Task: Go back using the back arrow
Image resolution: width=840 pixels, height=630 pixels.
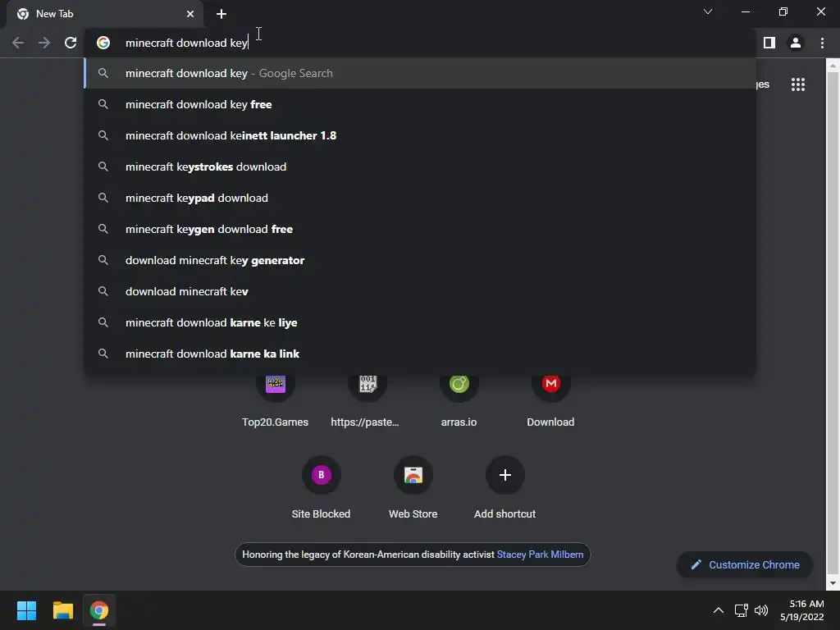Action: pos(18,43)
